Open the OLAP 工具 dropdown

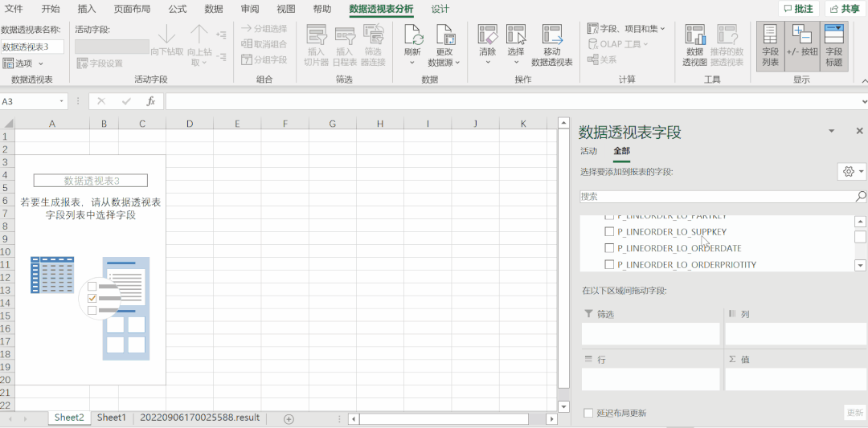[618, 43]
